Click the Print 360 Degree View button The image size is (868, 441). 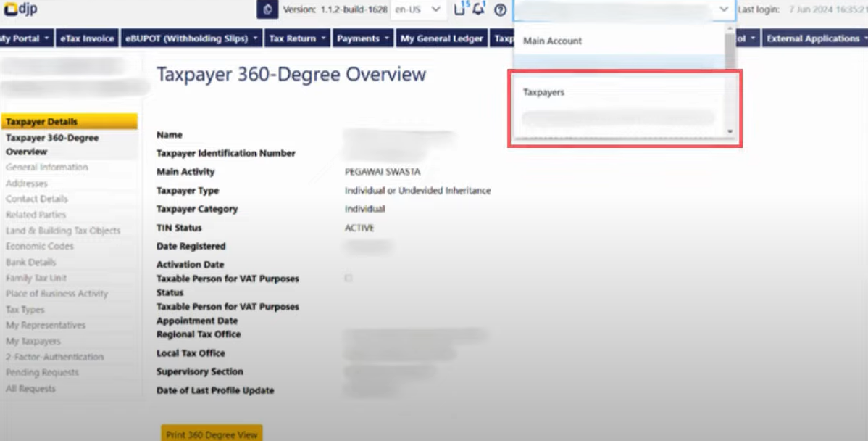click(212, 434)
